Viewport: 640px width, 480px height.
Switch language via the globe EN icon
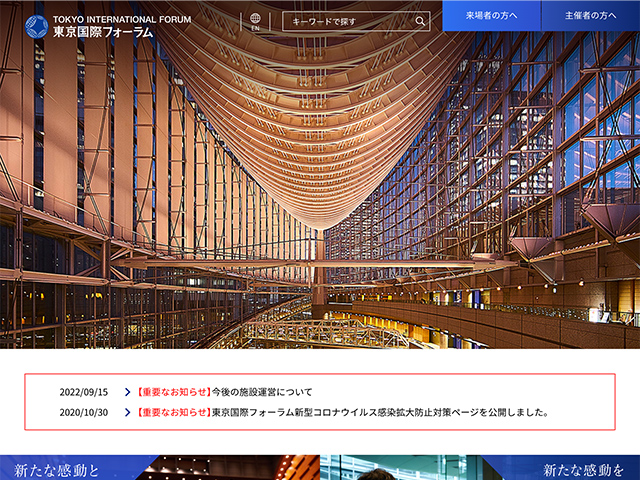[255, 22]
